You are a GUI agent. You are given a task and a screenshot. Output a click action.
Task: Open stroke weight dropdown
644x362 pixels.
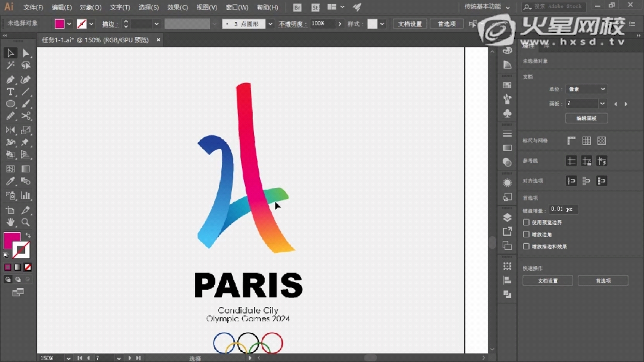click(x=156, y=24)
